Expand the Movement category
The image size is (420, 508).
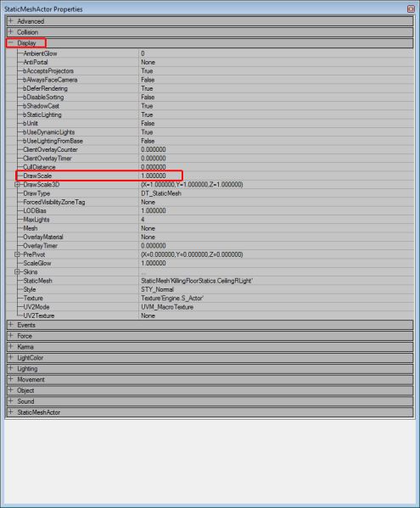[11, 379]
